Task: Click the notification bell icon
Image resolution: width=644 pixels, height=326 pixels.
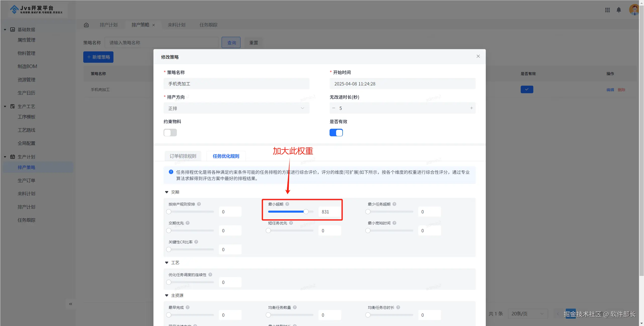Action: point(619,10)
